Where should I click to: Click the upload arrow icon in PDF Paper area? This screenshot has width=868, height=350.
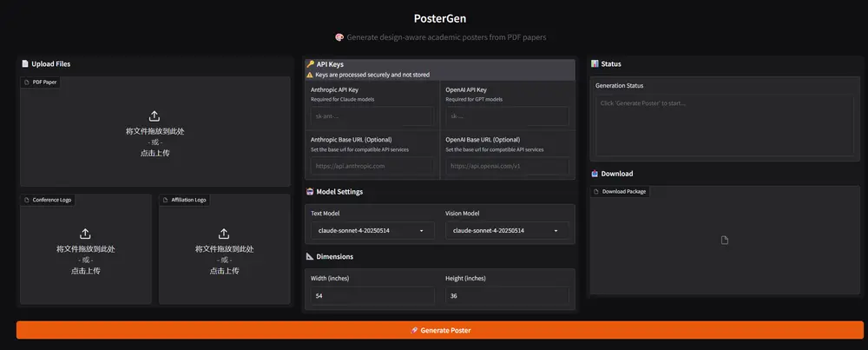point(155,116)
